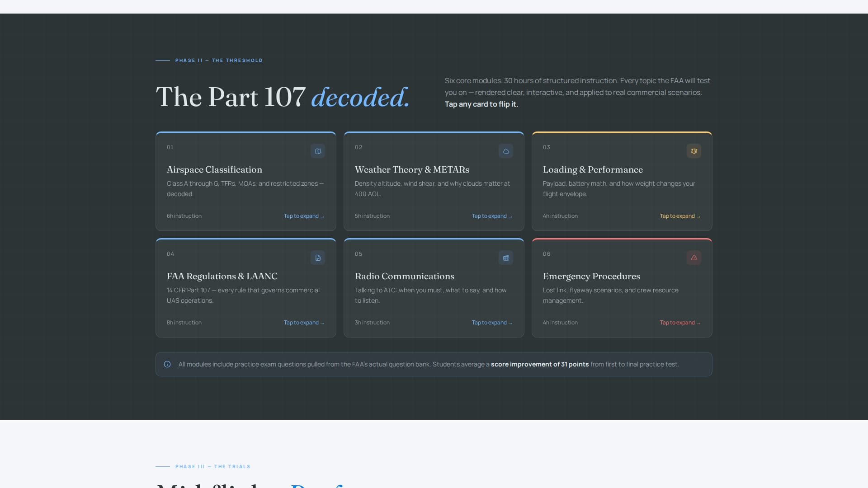Viewport: 868px width, 488px height.
Task: Expand the Radio Communications module
Action: pyautogui.click(x=491, y=323)
